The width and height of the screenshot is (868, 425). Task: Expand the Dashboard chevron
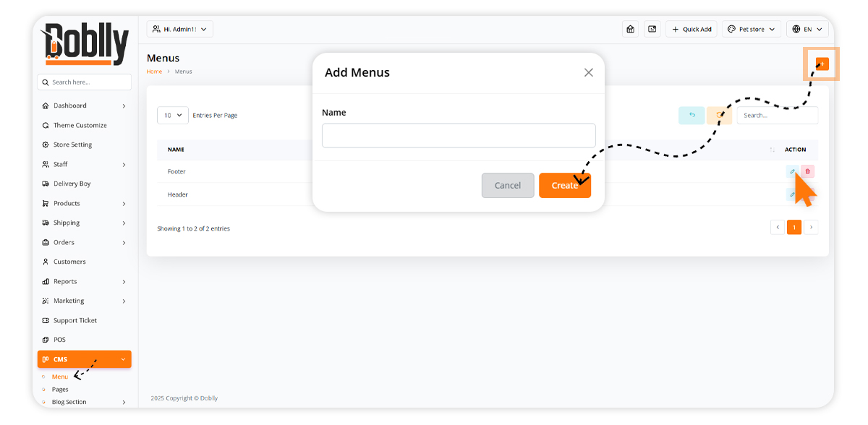[x=124, y=106]
